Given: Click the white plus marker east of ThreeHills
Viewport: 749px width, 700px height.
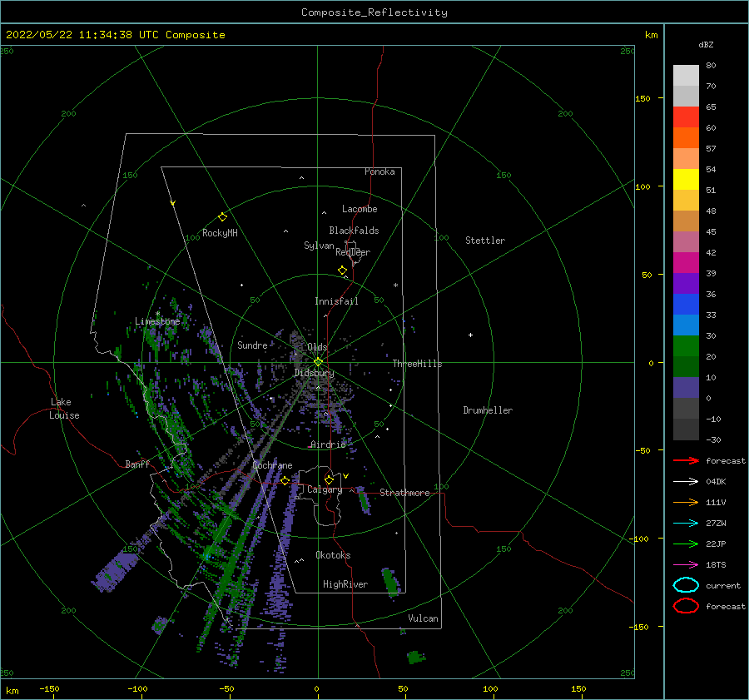Looking at the screenshot, I should [x=470, y=335].
